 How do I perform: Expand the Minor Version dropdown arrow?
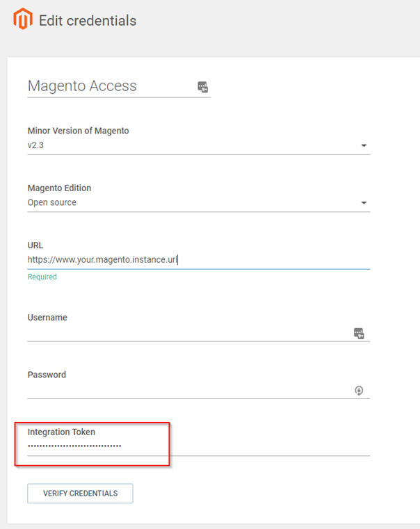(364, 146)
